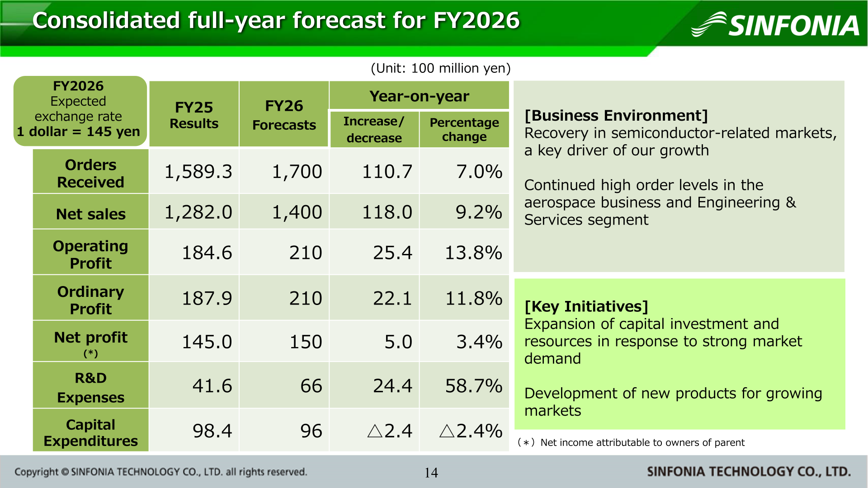The image size is (868, 488).
Task: Click 'Development of new products' paragraph
Action: coord(673,402)
